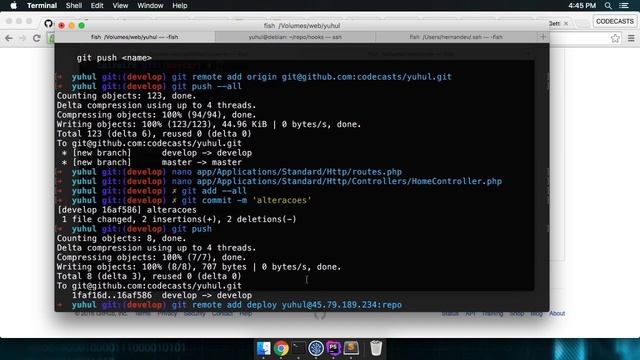This screenshot has width=640, height=360.
Task: Go forward in the Chrome window
Action: (22, 38)
